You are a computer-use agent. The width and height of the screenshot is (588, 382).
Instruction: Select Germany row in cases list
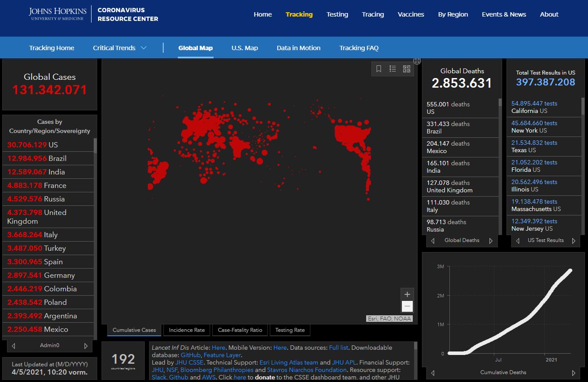(48, 275)
